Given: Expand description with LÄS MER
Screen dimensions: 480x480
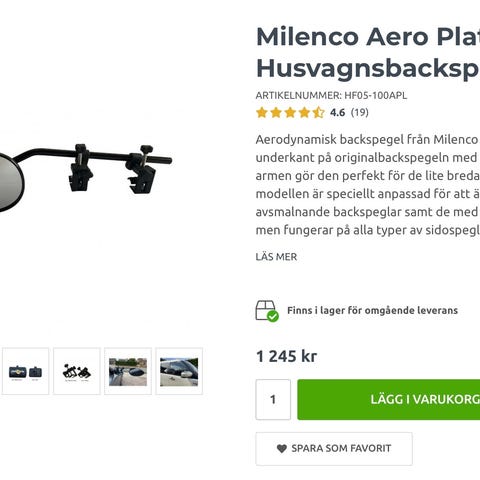Looking at the screenshot, I should pos(276,257).
